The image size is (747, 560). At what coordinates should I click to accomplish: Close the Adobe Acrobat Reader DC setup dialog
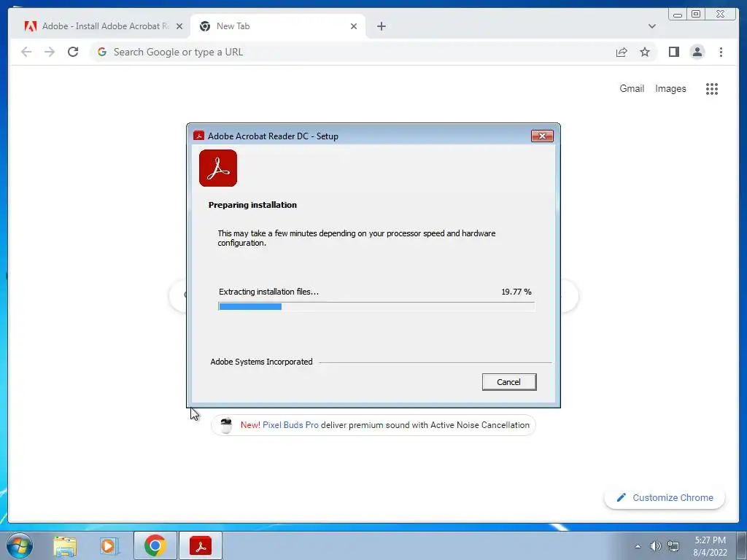click(542, 136)
